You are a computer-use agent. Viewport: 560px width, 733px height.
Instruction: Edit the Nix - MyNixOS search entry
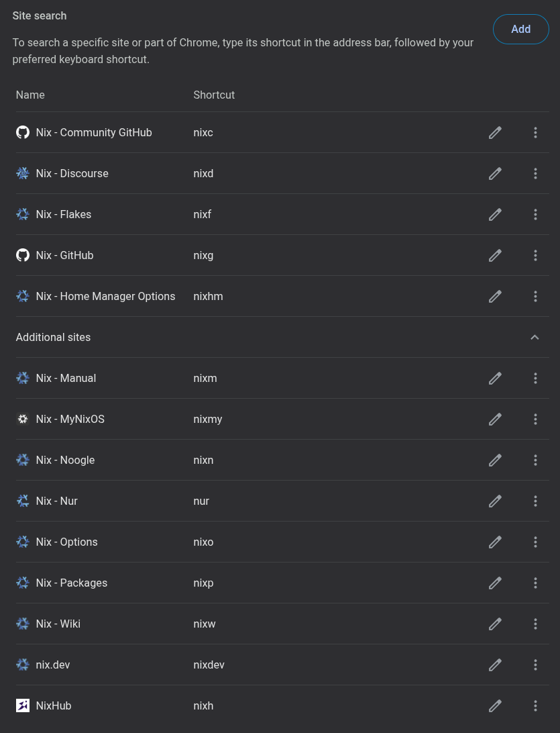point(495,420)
